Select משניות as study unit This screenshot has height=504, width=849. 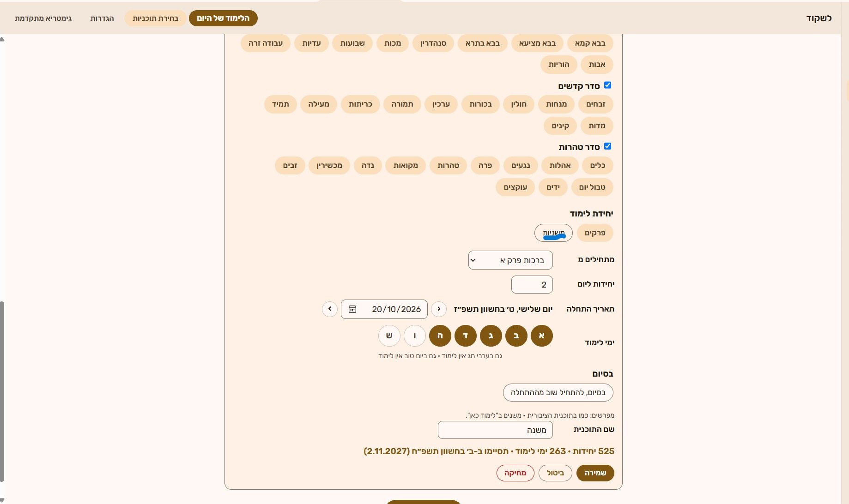click(x=553, y=233)
